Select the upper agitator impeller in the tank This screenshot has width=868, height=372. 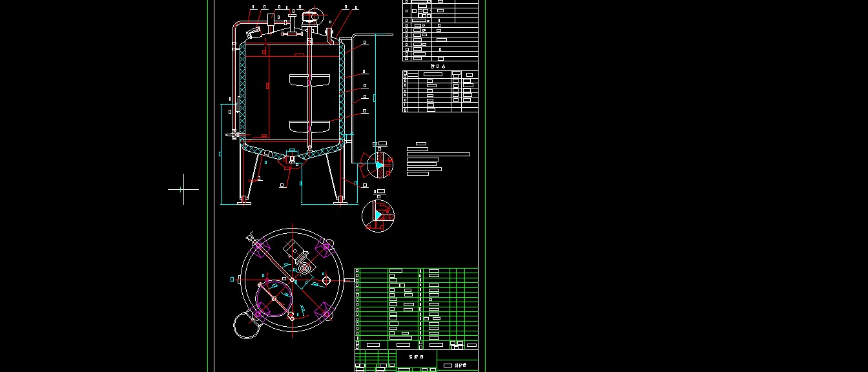[x=311, y=81]
